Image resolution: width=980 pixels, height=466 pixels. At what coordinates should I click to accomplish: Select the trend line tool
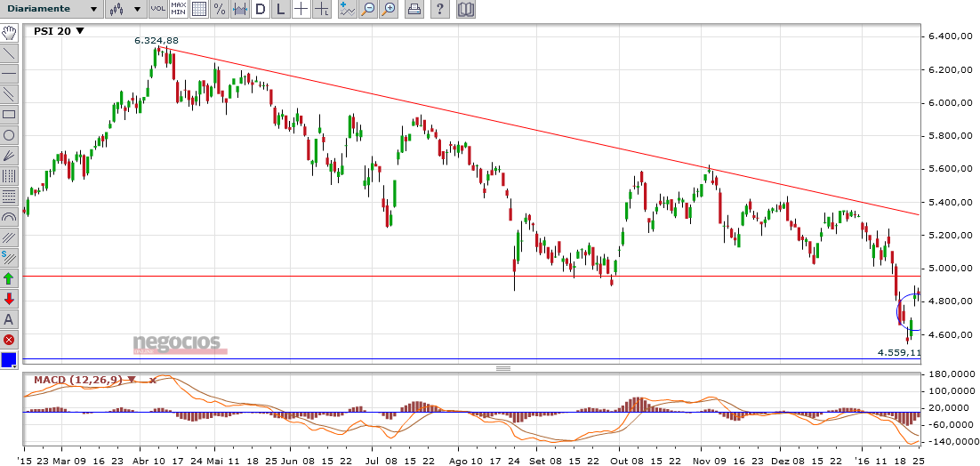click(x=9, y=53)
